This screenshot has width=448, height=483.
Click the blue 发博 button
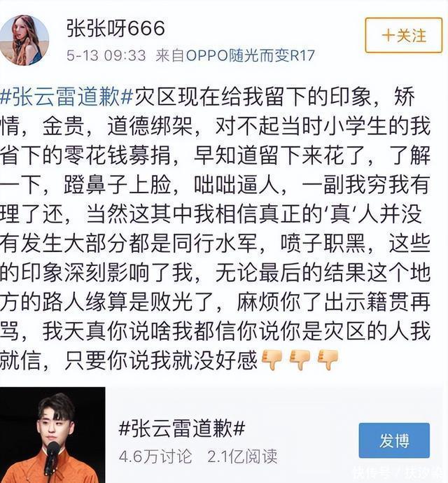394,440
